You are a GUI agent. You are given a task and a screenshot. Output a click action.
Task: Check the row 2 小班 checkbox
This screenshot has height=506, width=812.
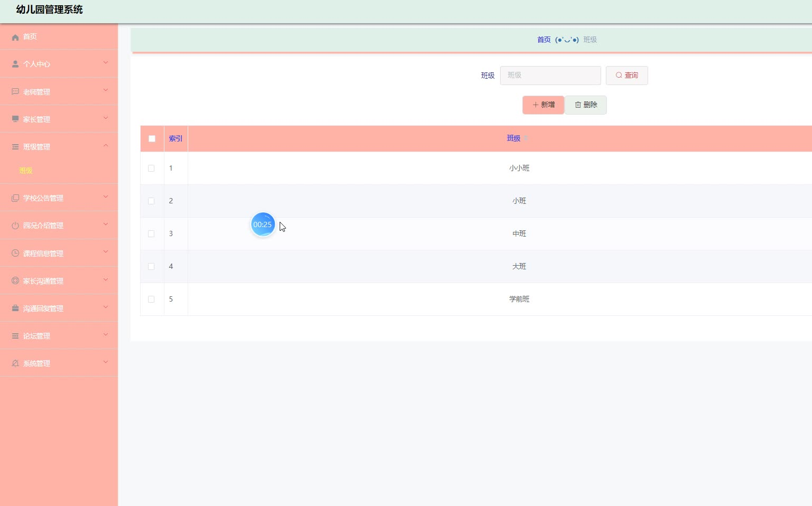[x=151, y=201]
